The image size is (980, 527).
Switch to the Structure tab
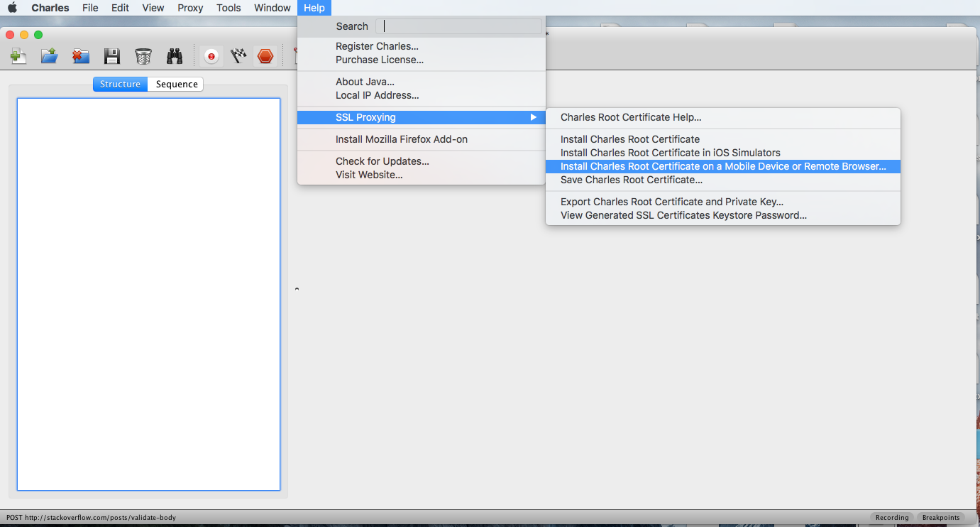point(120,84)
